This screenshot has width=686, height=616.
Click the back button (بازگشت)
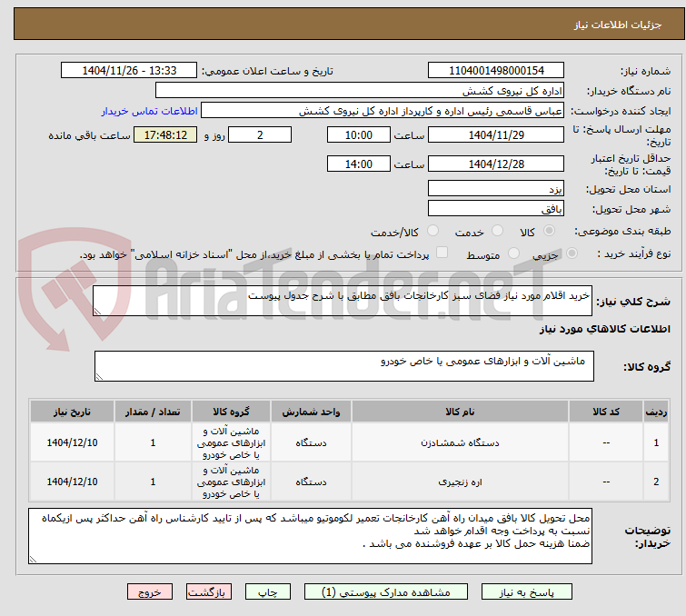pos(209,592)
